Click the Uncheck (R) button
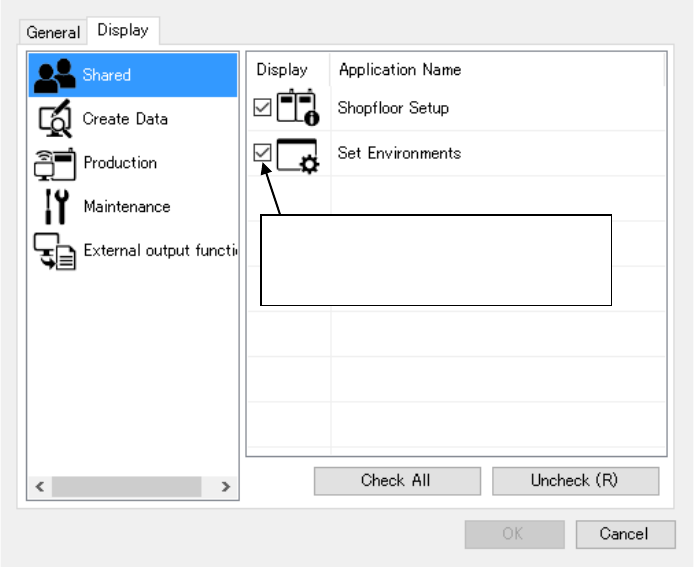 tap(575, 481)
